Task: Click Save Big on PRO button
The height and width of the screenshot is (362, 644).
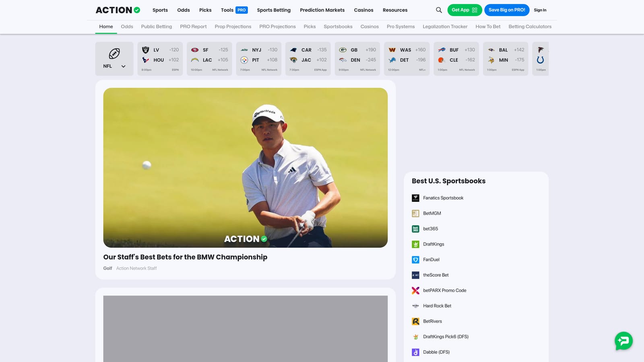Action: coord(507,10)
